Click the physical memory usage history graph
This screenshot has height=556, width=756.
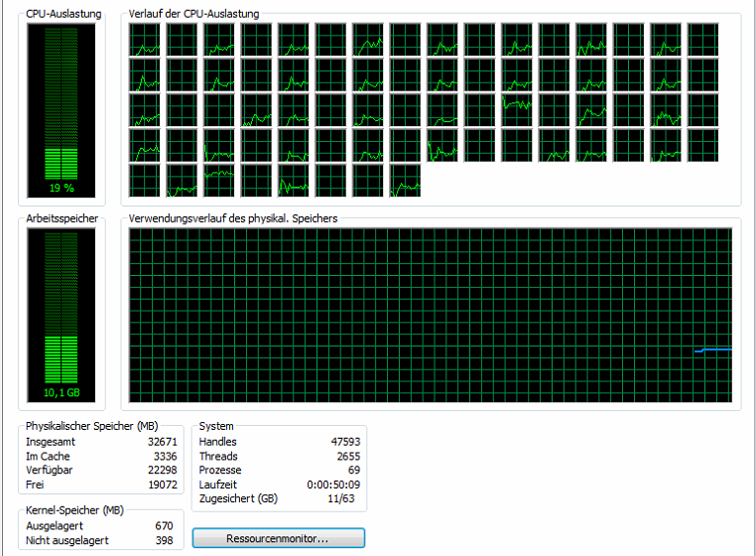pos(430,315)
